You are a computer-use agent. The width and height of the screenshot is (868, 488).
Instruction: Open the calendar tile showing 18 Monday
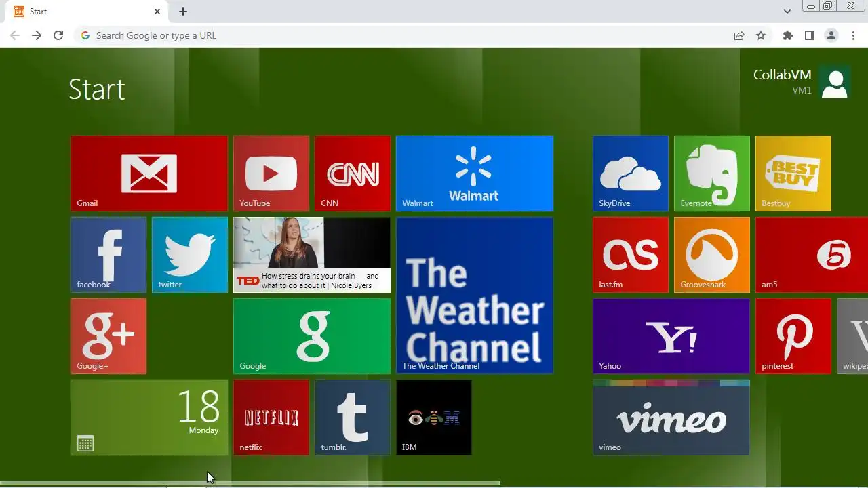tap(149, 418)
